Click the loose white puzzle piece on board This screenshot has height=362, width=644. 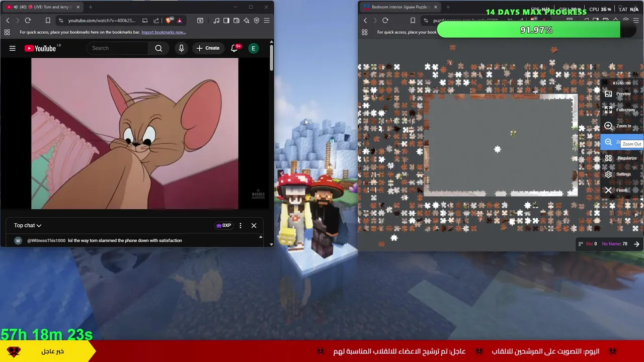tap(497, 149)
